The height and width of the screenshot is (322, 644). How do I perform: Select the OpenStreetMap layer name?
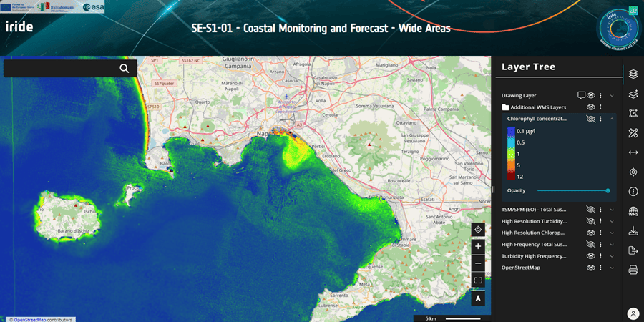(521, 268)
